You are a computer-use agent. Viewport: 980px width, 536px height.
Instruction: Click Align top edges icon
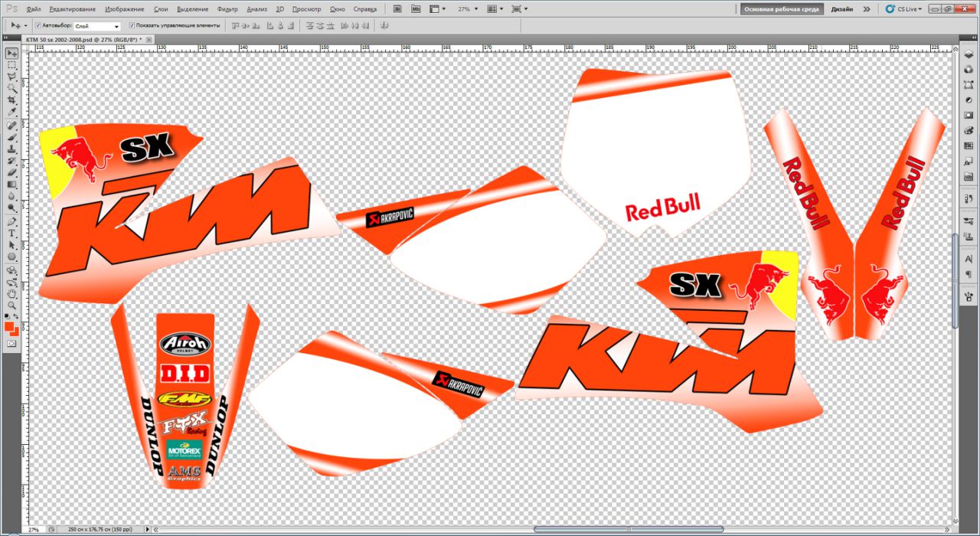pos(234,25)
